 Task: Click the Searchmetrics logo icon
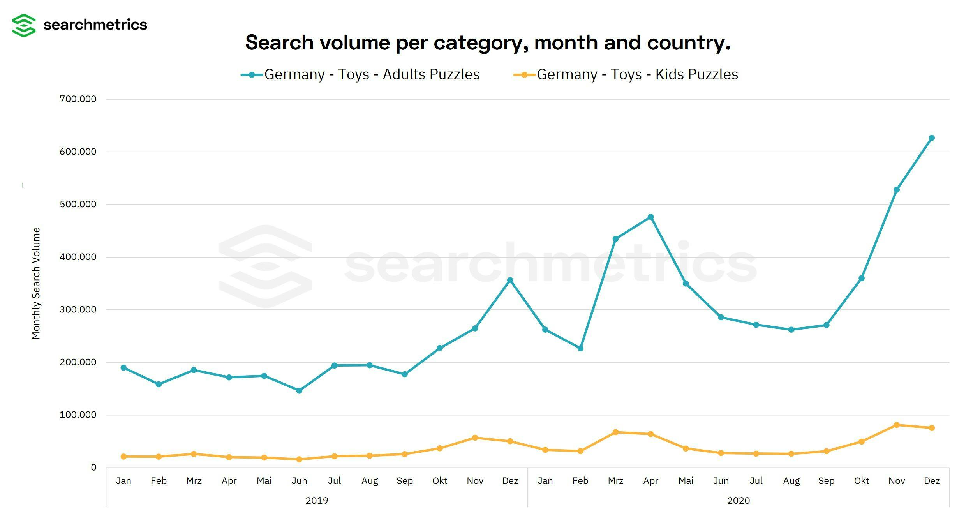tap(24, 25)
